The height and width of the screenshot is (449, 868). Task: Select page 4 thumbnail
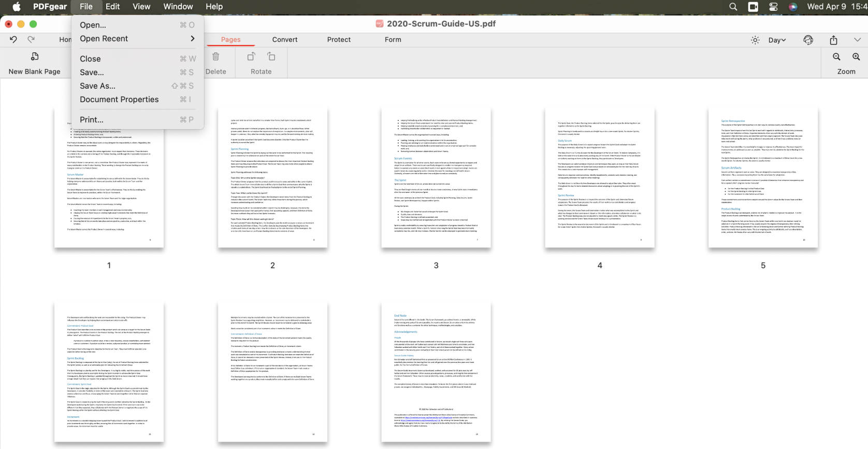point(600,178)
